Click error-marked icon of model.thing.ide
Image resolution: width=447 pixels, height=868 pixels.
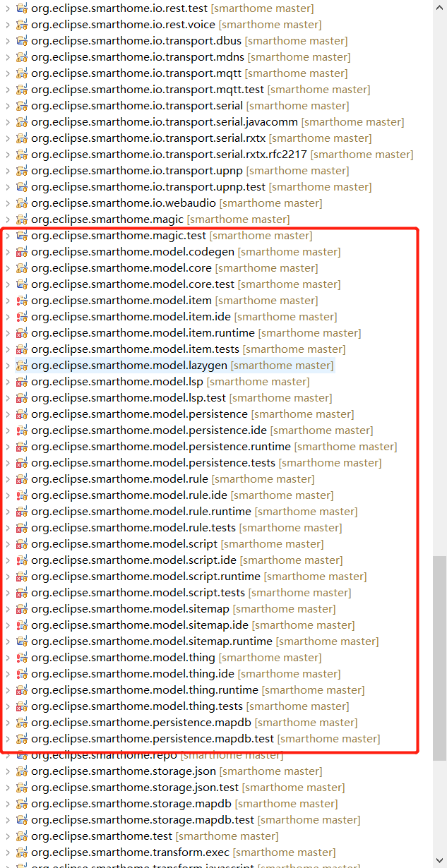pos(22,674)
